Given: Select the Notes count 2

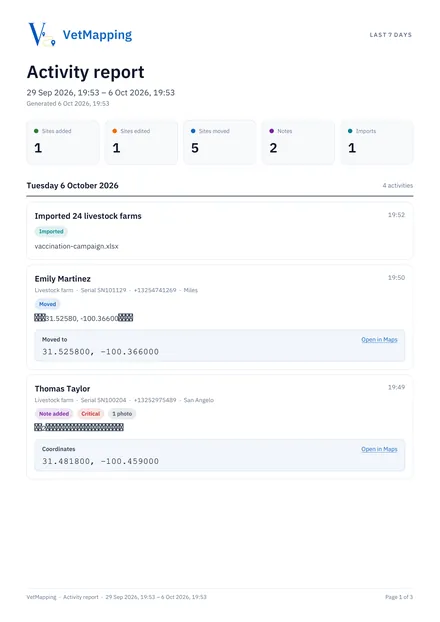Looking at the screenshot, I should (273, 148).
